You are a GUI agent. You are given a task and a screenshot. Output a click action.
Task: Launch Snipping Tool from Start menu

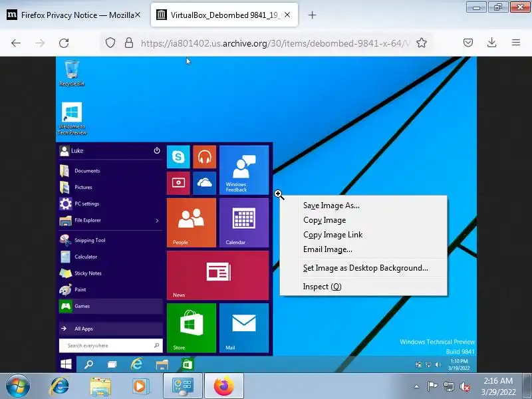(x=110, y=240)
